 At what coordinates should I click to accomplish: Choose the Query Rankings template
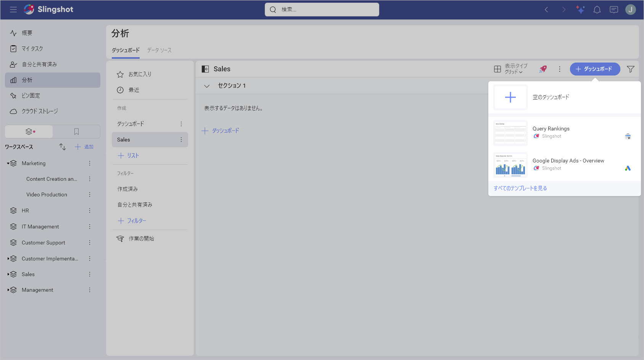pyautogui.click(x=565, y=133)
